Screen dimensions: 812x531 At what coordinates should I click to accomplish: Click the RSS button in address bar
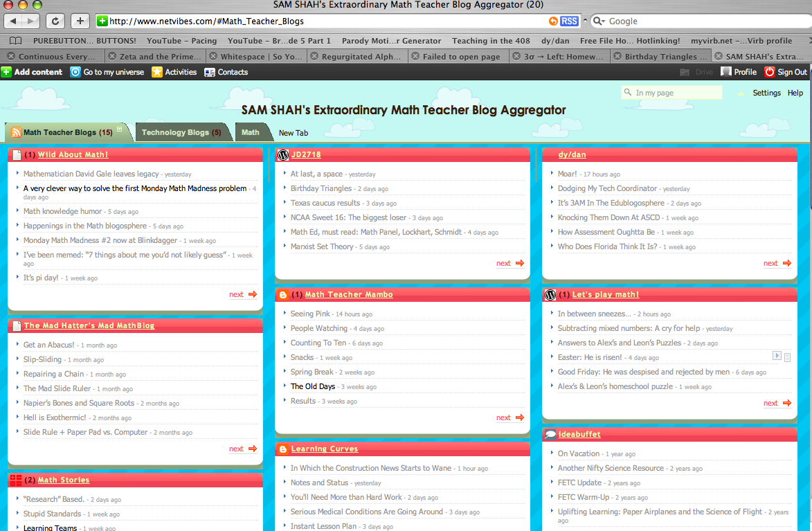[x=569, y=21]
